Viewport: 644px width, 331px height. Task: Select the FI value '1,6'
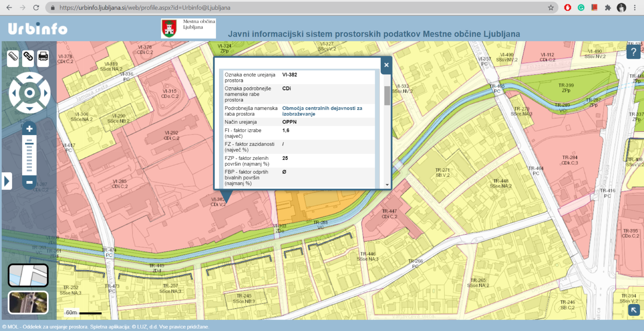point(286,130)
